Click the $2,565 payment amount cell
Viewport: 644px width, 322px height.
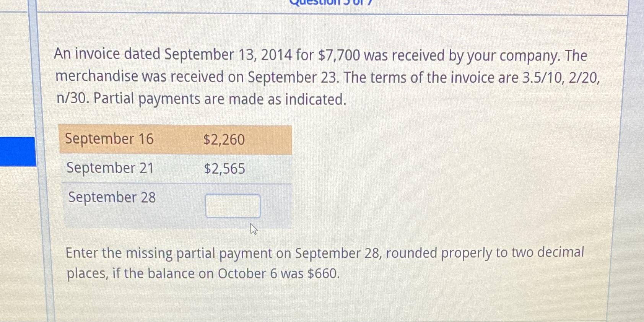click(x=224, y=168)
